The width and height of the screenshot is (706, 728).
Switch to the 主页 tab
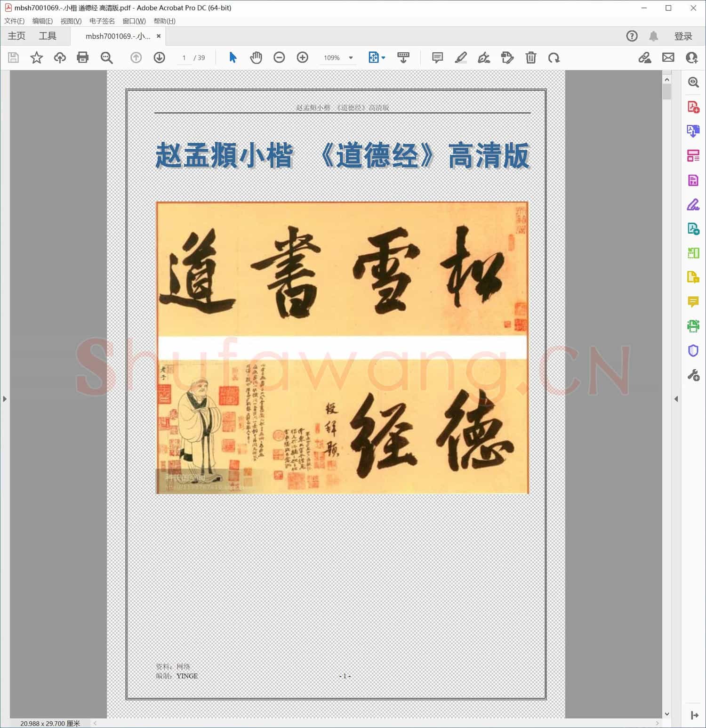point(16,36)
